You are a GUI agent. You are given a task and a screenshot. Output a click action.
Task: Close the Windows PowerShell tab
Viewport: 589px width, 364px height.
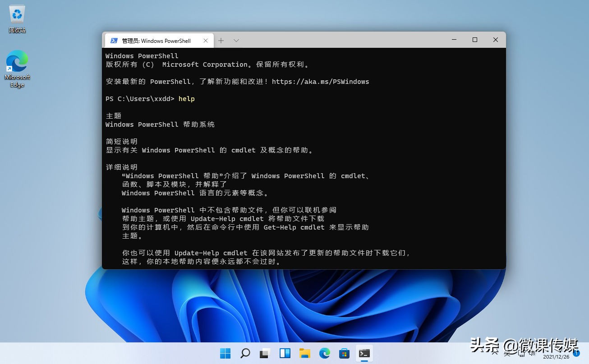[206, 41]
